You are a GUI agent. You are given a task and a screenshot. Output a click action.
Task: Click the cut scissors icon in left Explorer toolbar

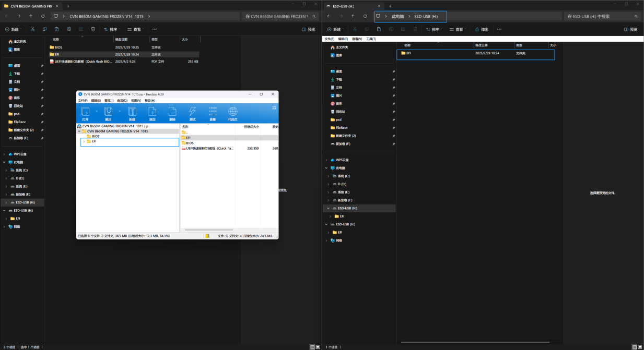(x=32, y=29)
